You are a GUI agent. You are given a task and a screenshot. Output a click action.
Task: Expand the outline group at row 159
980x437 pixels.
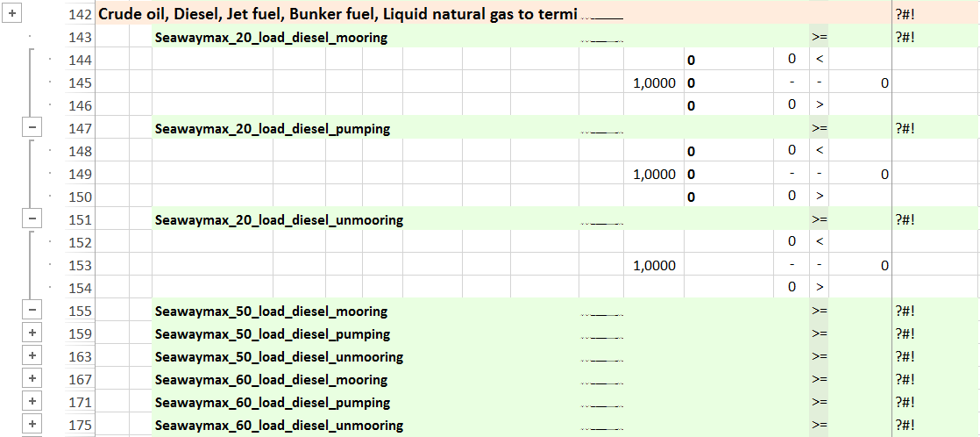pos(32,334)
